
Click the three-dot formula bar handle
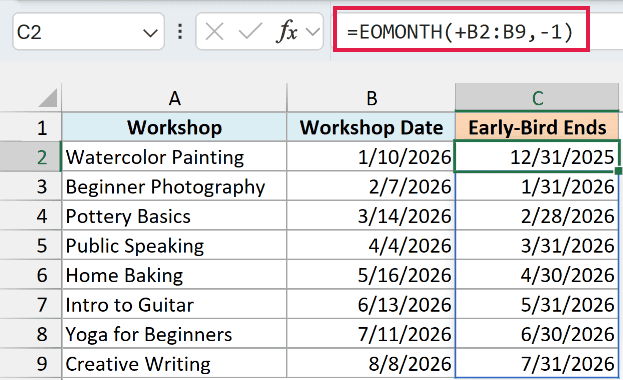point(180,31)
